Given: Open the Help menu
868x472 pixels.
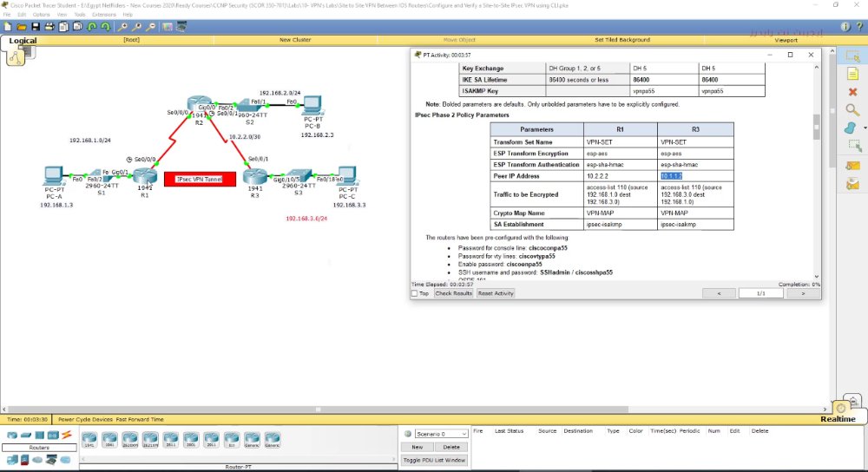Looking at the screenshot, I should pos(128,15).
